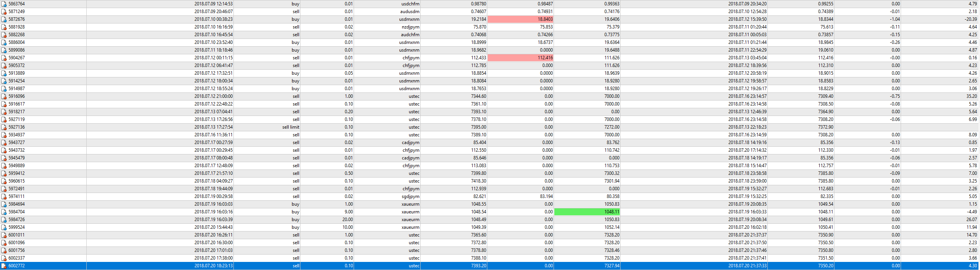
Task: Click the 7300.32 take-profit value
Action: coord(612,173)
